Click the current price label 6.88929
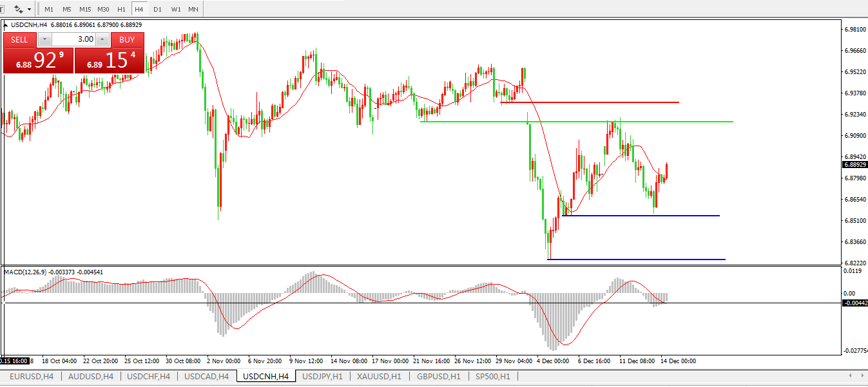Viewport: 868px width, 387px height. click(854, 165)
